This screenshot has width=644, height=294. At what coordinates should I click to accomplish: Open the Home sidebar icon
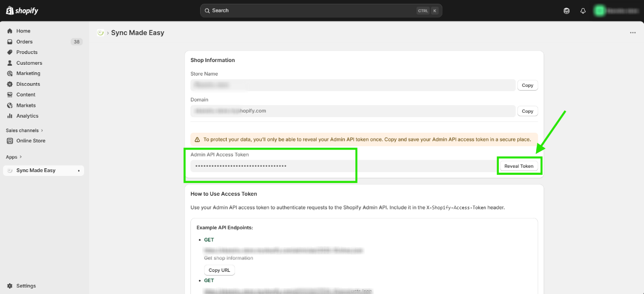pos(10,31)
